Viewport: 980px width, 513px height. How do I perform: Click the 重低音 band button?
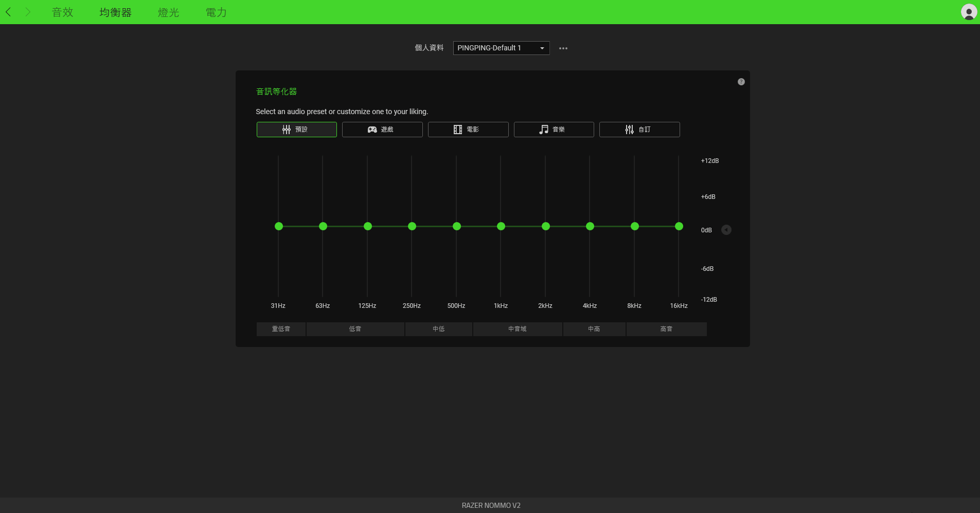pos(281,329)
